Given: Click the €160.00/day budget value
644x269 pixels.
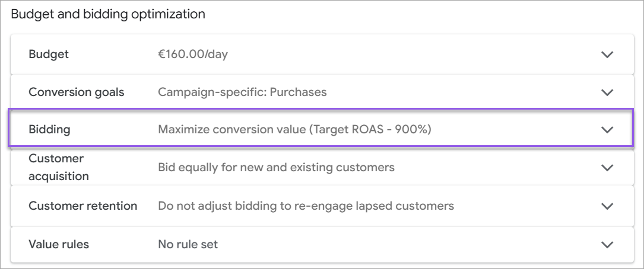Looking at the screenshot, I should (193, 55).
